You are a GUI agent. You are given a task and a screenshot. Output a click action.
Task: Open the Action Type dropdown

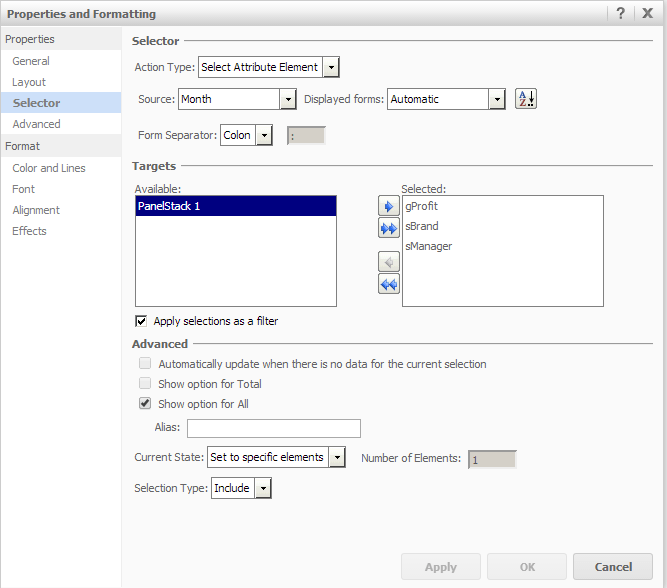[332, 67]
